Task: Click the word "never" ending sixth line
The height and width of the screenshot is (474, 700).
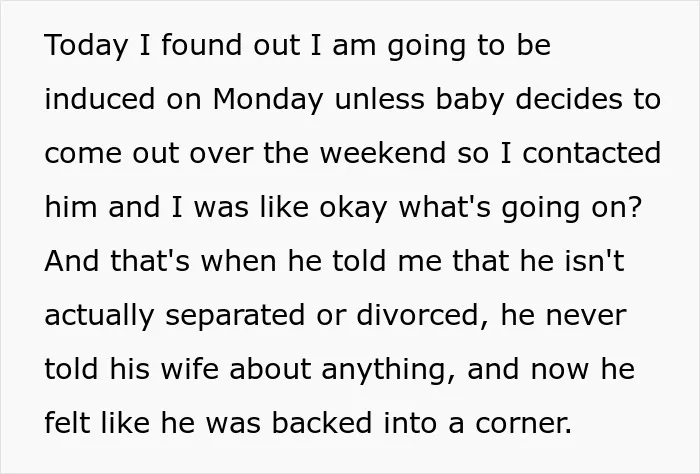Action: 586,316
